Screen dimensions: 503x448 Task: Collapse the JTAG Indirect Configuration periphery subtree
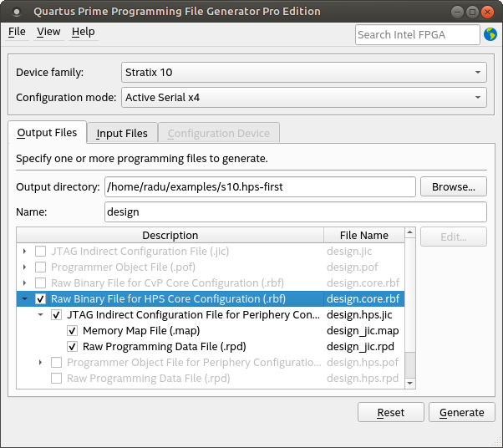click(x=40, y=315)
